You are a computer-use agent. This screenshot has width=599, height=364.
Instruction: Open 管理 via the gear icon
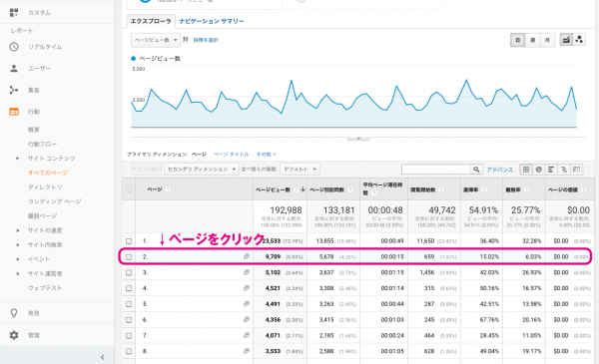click(14, 335)
